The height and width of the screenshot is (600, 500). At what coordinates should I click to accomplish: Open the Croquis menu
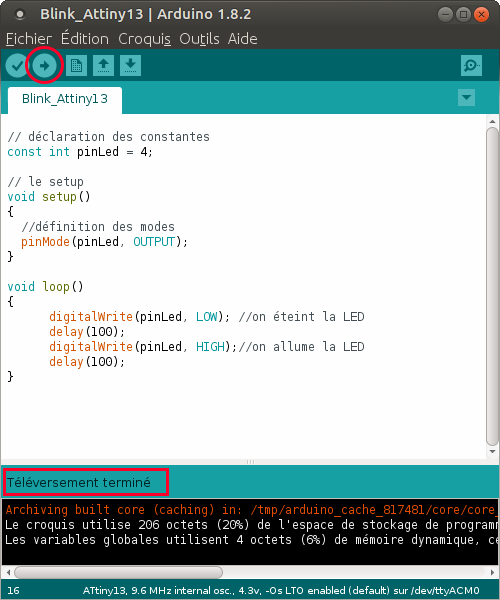145,39
